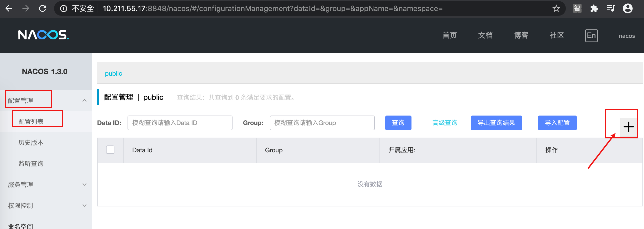The image size is (644, 229).
Task: Switch language with En button
Action: point(592,35)
